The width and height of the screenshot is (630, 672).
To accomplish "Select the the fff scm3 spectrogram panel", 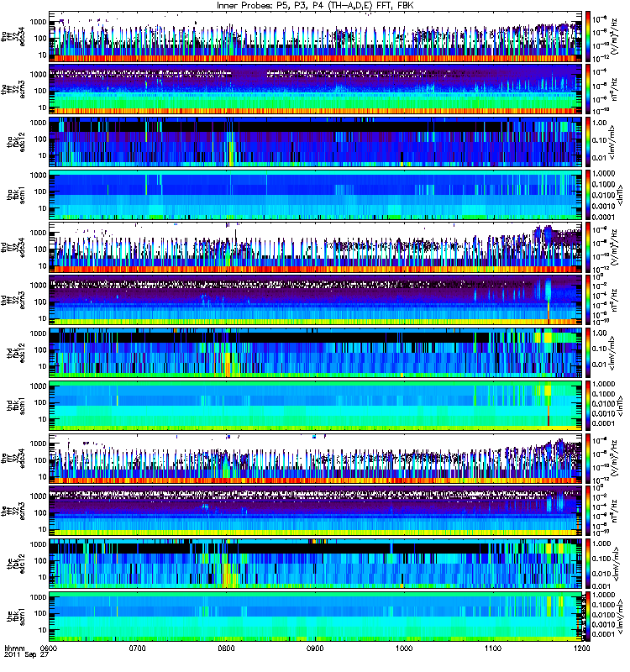I will [x=316, y=511].
